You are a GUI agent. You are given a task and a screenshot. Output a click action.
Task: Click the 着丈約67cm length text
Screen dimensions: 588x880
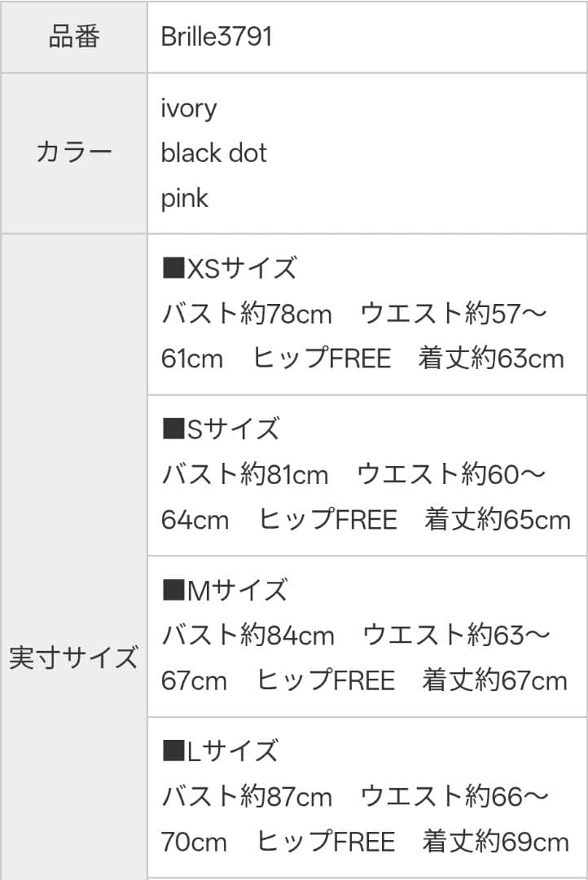[x=494, y=680]
